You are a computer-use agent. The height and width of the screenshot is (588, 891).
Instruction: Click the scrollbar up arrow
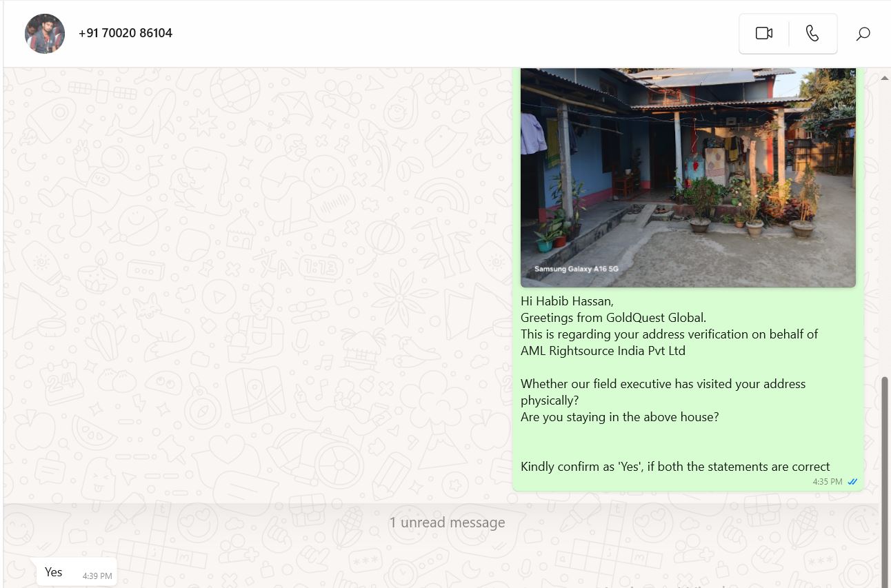(x=885, y=79)
